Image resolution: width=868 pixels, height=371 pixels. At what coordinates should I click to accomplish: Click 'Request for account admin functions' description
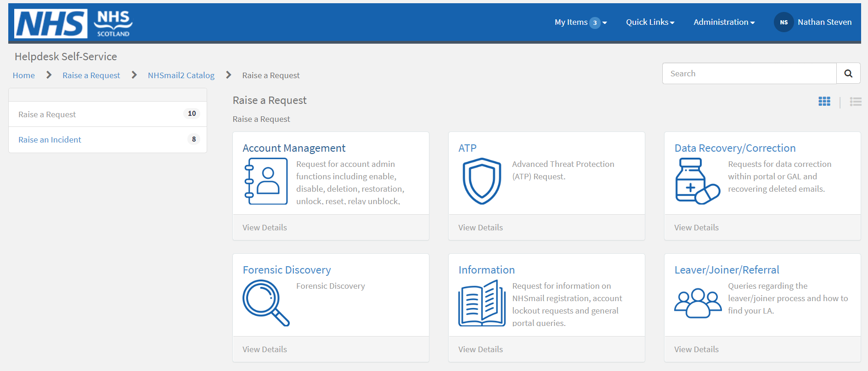click(350, 182)
